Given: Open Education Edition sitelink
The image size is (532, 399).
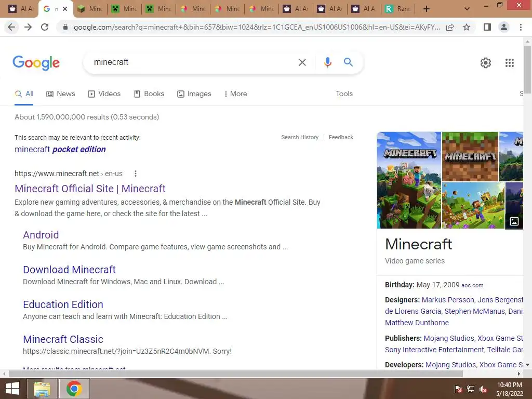Looking at the screenshot, I should [63, 304].
